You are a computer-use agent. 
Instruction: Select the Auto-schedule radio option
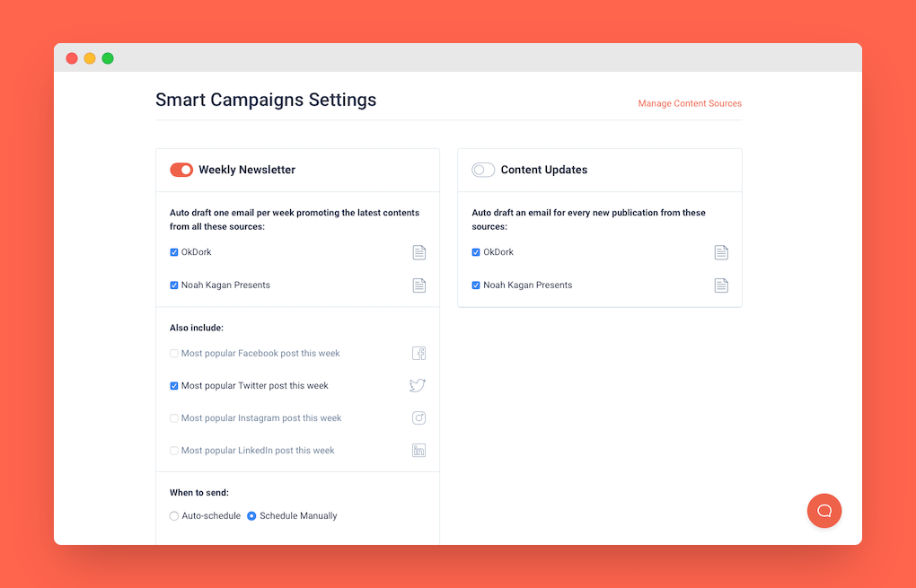[x=174, y=516]
